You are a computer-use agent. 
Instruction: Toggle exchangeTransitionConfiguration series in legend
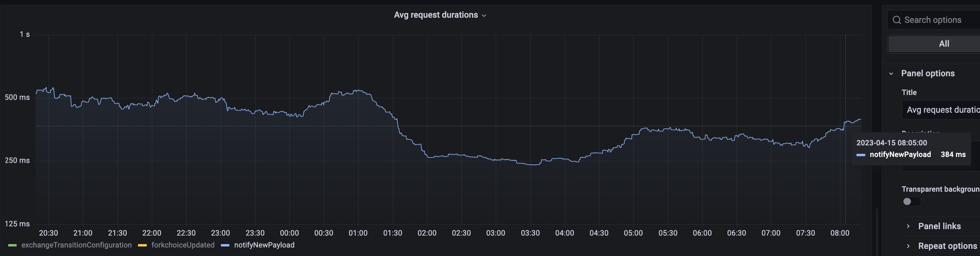click(x=76, y=245)
